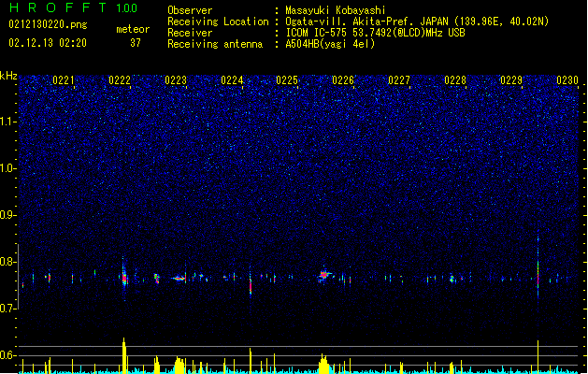Viewport: 588px width, 374px height.
Task: Click the 0.9 kHz axis label
Action: 8,215
